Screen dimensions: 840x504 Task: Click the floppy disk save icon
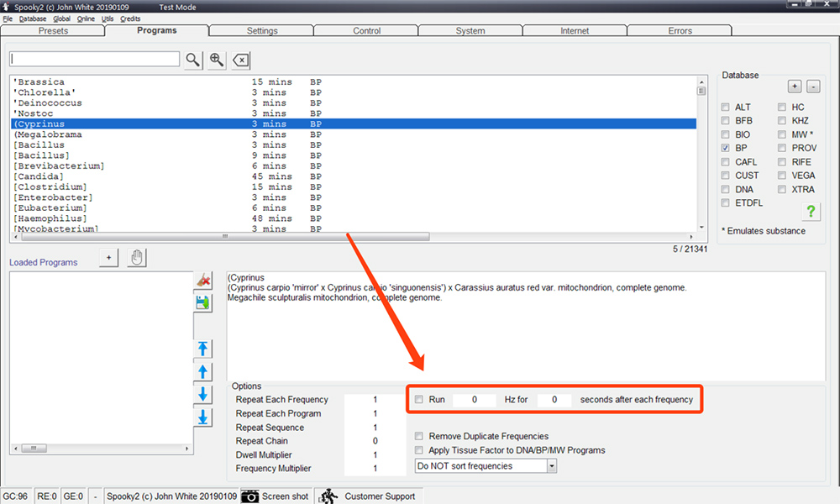[202, 302]
